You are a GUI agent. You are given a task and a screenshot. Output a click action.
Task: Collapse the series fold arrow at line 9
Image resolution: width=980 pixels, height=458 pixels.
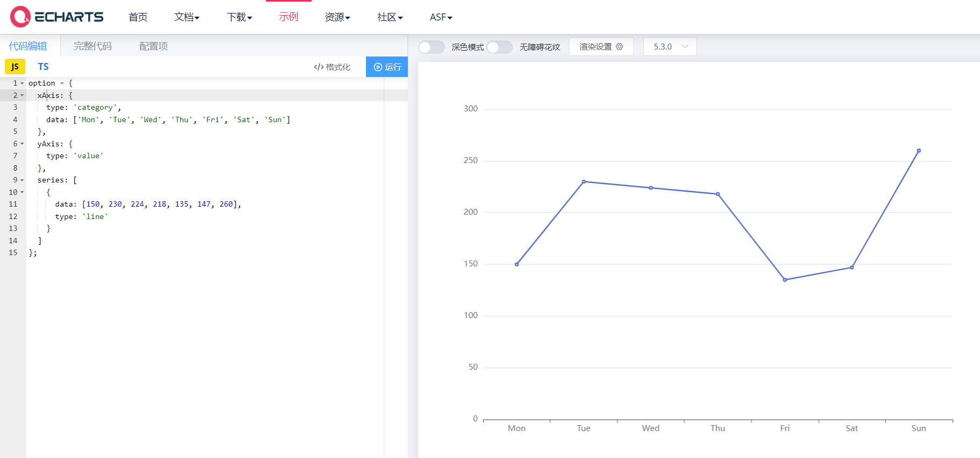click(22, 180)
